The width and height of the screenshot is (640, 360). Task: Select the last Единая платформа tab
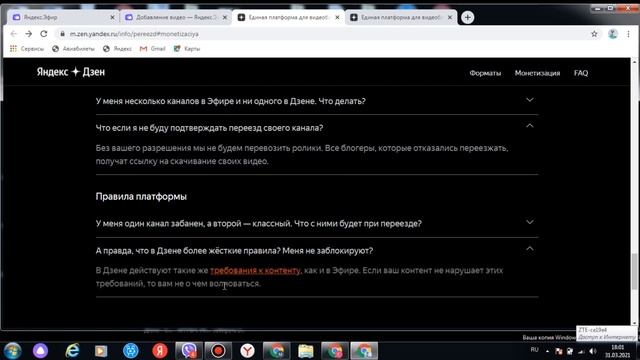pyautogui.click(x=401, y=17)
